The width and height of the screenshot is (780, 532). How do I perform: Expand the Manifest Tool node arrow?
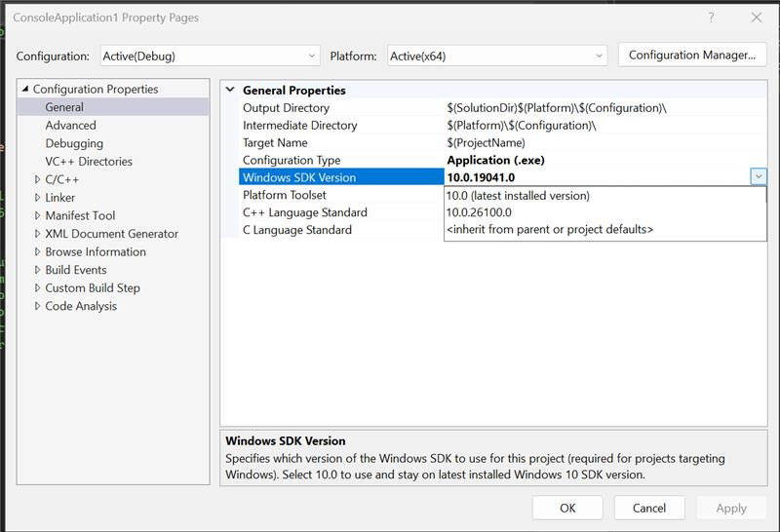(x=37, y=215)
